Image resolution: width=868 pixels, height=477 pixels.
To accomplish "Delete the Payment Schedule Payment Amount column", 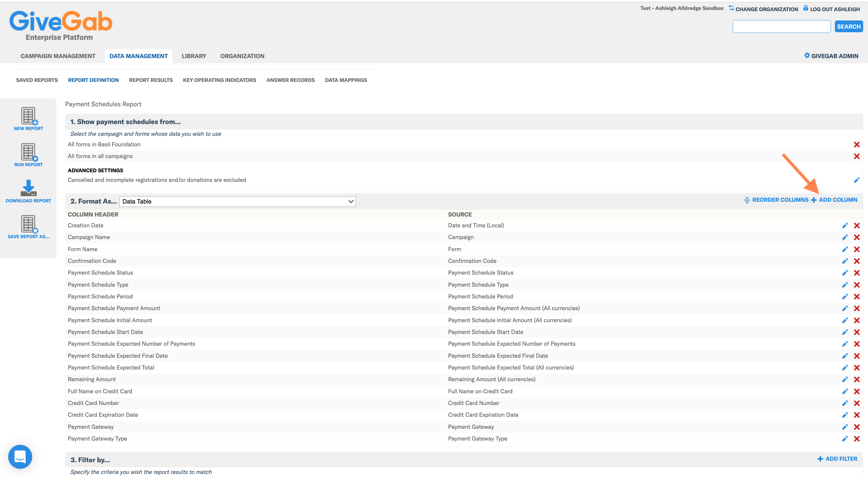I will point(857,308).
